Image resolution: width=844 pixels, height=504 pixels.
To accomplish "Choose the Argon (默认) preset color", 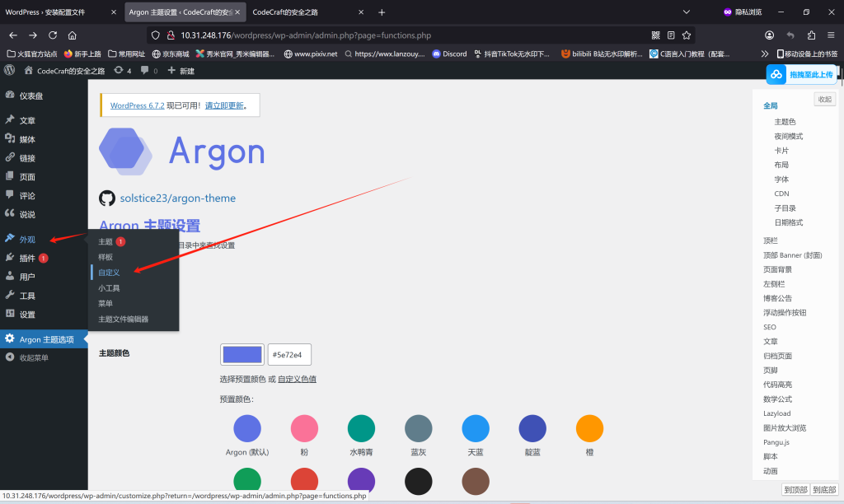I will [x=247, y=429].
